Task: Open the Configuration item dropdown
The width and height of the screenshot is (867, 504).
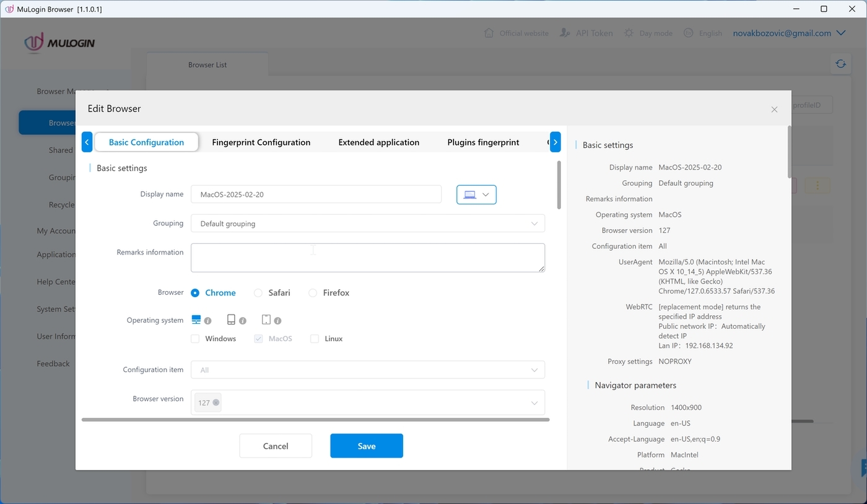Action: (x=368, y=370)
